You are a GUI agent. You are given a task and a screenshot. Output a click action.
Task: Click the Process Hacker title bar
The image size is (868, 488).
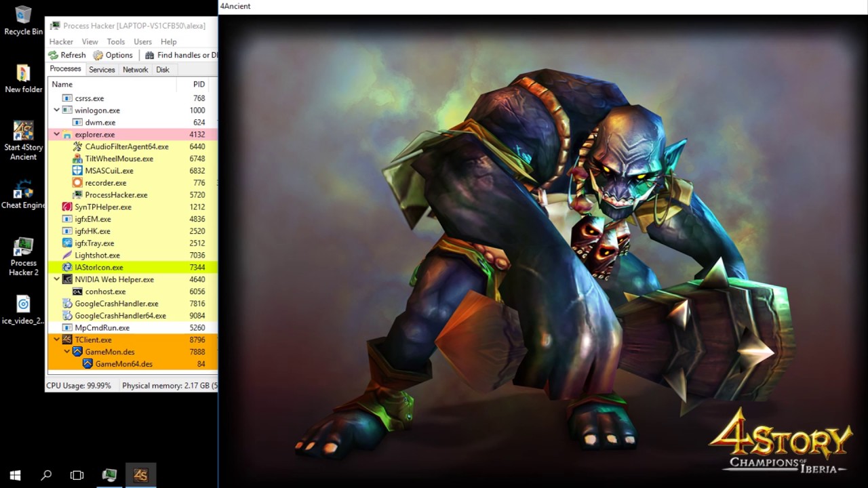132,26
